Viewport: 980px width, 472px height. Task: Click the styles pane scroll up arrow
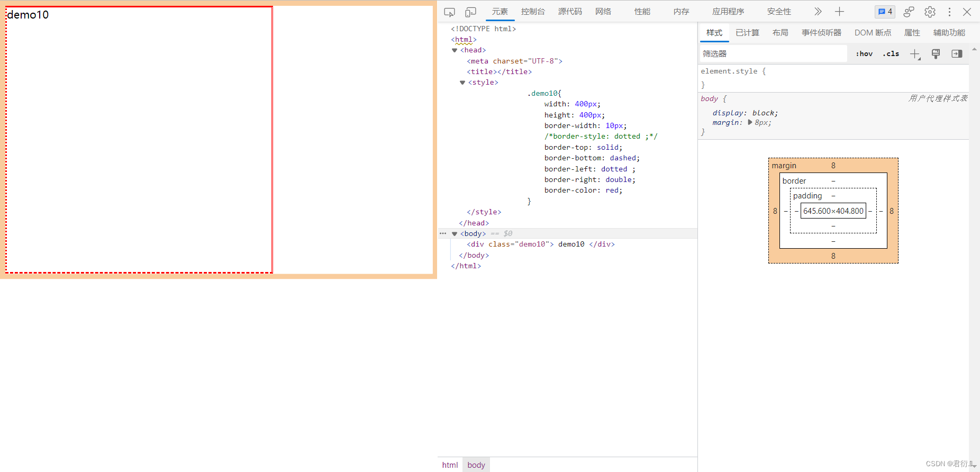(x=974, y=49)
